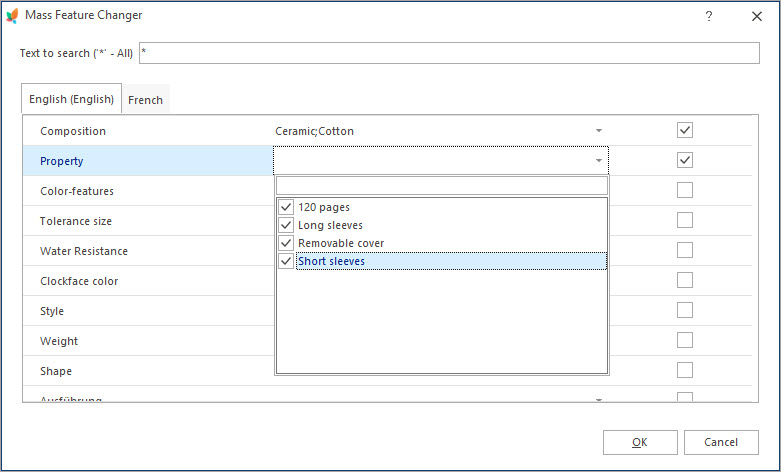
Task: Select the Tolerance size row label
Action: [x=76, y=221]
